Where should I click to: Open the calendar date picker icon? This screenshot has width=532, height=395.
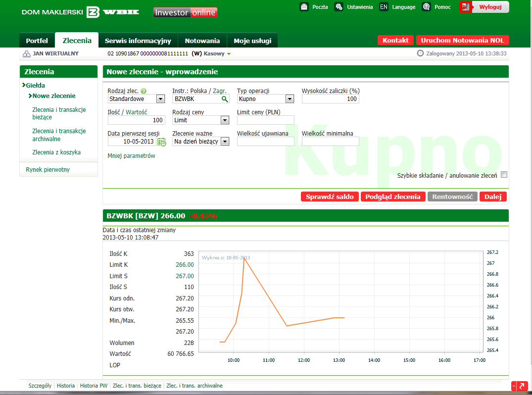[162, 142]
